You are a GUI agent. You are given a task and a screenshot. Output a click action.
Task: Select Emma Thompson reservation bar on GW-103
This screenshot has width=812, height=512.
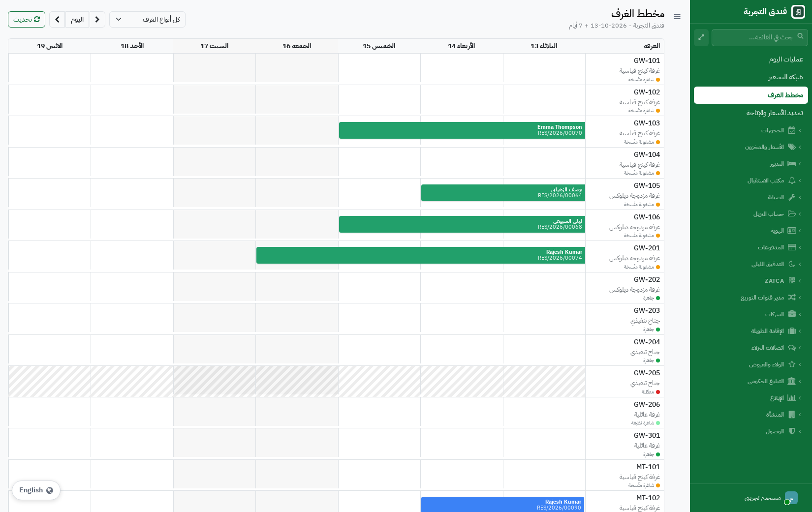(x=462, y=130)
